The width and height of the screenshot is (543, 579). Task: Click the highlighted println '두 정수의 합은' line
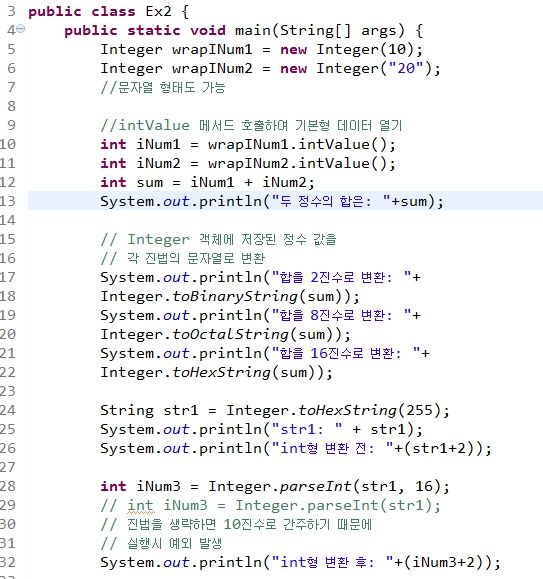[272, 202]
